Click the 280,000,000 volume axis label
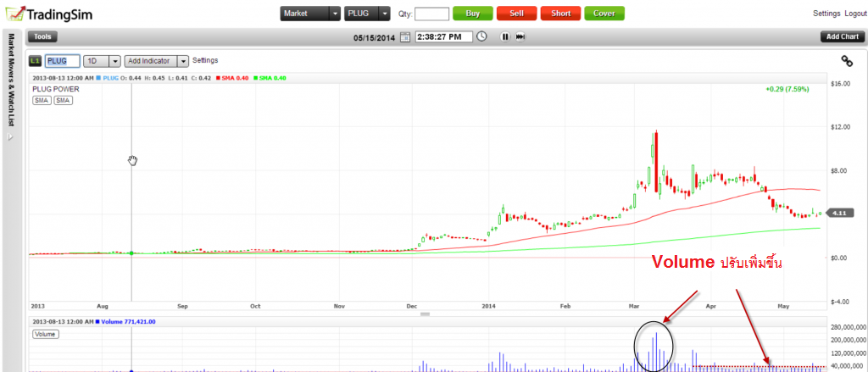Screen dimensions: 868x372 (848, 327)
